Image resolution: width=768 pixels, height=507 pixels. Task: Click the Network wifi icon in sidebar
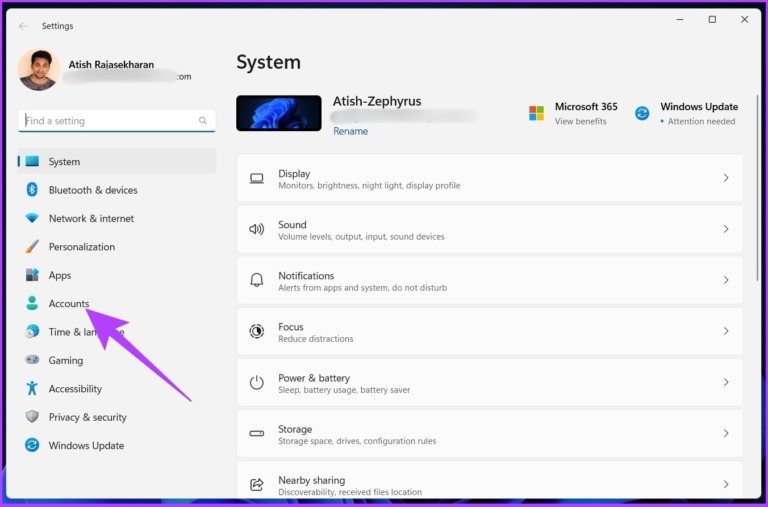coord(32,218)
